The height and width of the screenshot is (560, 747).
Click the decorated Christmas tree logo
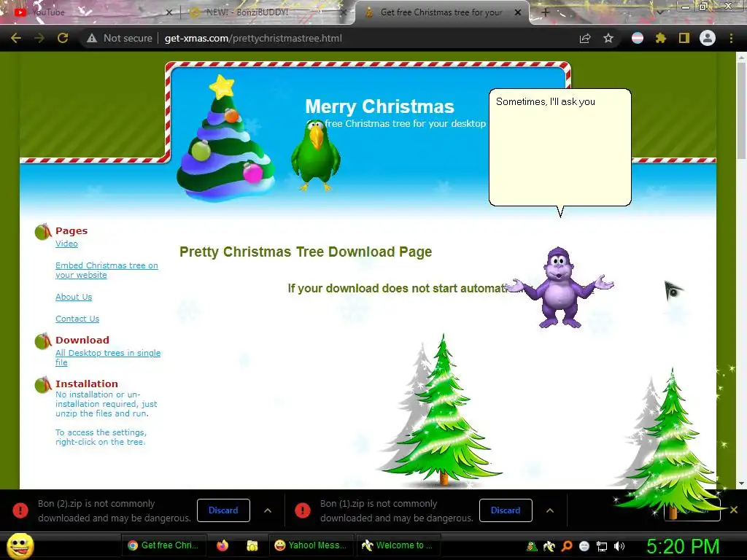[225, 138]
